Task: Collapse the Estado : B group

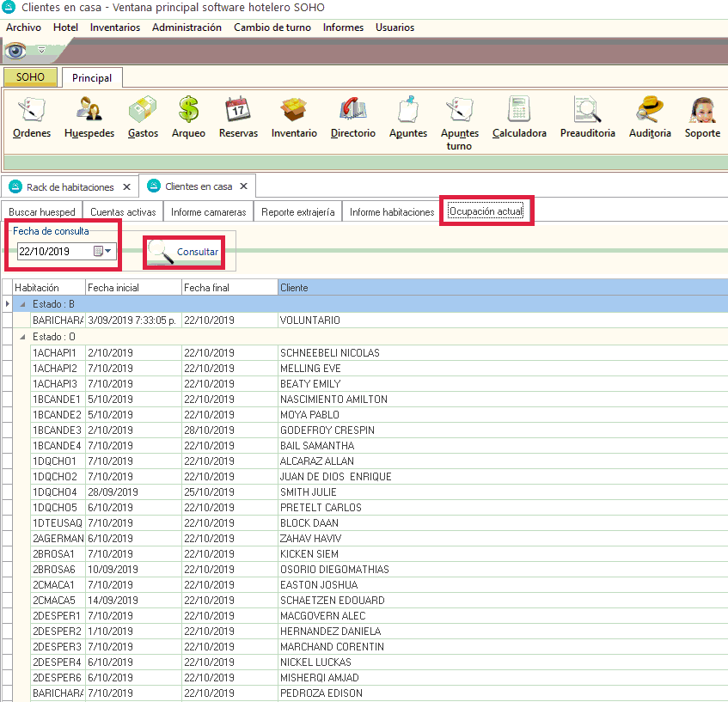Action: (x=23, y=304)
